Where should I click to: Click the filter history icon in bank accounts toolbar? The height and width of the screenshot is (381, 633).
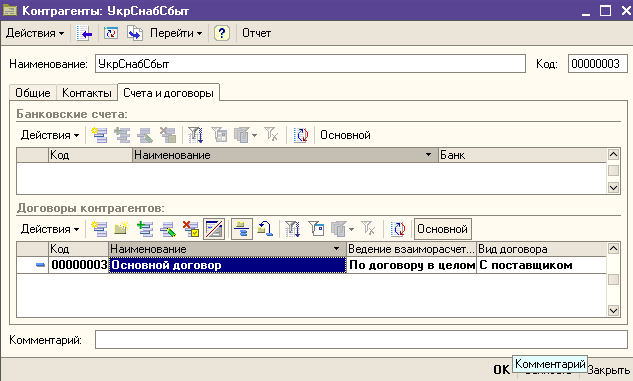pos(219,135)
